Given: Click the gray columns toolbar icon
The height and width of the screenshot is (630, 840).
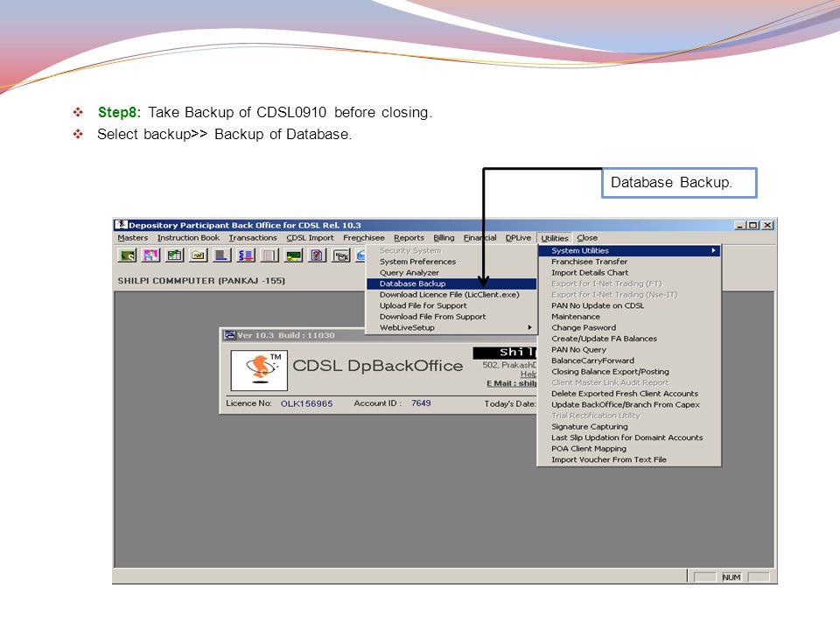Looking at the screenshot, I should click(x=269, y=255).
